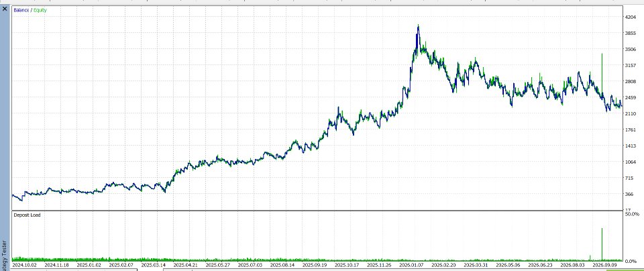Viewport: 644px width, 271px height.
Task: Click the 2110 value on the balance axis
Action: pos(630,114)
